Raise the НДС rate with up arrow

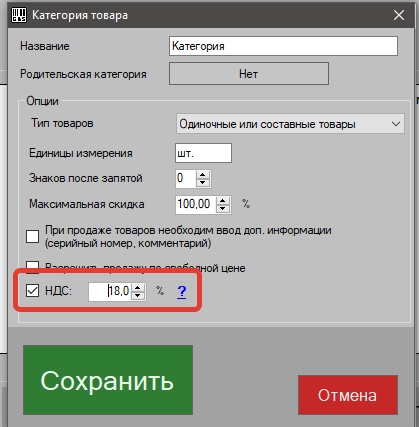click(138, 288)
